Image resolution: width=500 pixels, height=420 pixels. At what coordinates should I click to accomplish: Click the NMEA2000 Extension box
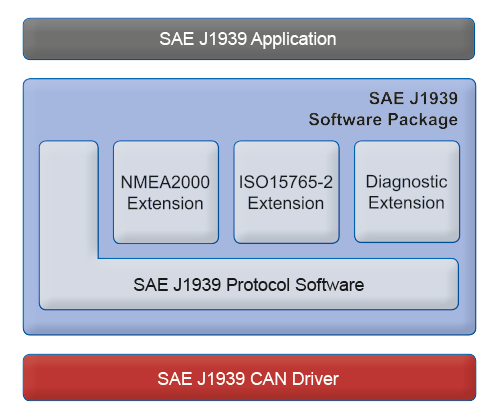click(x=166, y=192)
